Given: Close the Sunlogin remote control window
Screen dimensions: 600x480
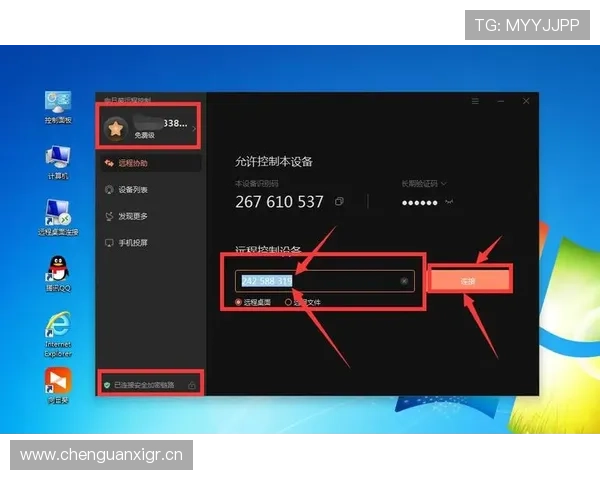Looking at the screenshot, I should point(526,101).
